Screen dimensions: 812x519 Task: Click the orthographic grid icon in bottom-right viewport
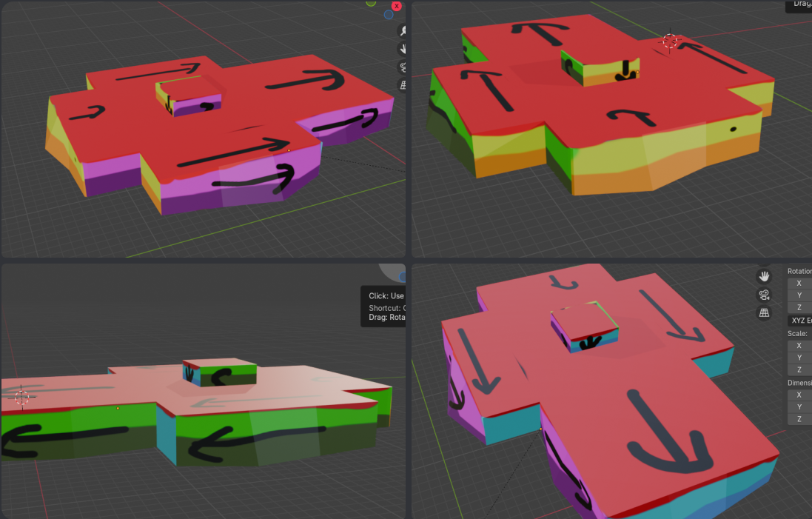(x=764, y=313)
